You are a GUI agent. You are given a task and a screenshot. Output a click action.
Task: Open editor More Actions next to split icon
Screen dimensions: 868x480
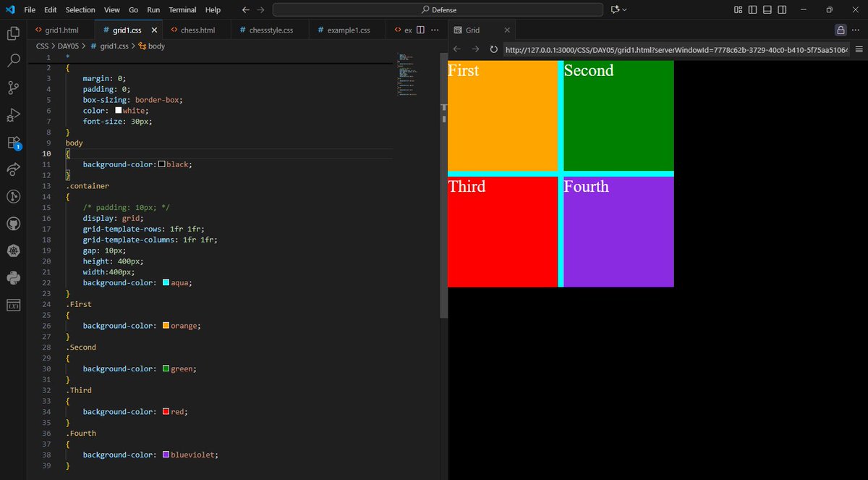point(435,30)
